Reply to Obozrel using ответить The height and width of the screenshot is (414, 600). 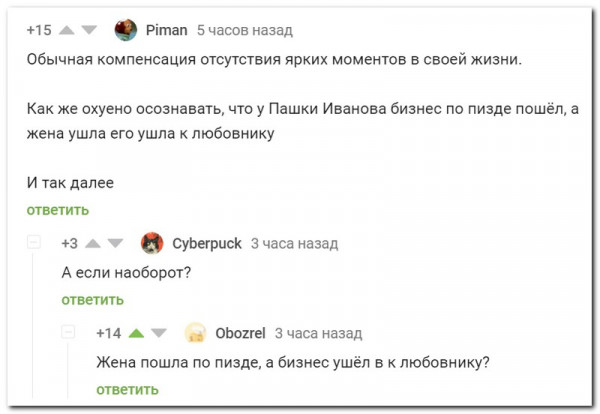127,389
